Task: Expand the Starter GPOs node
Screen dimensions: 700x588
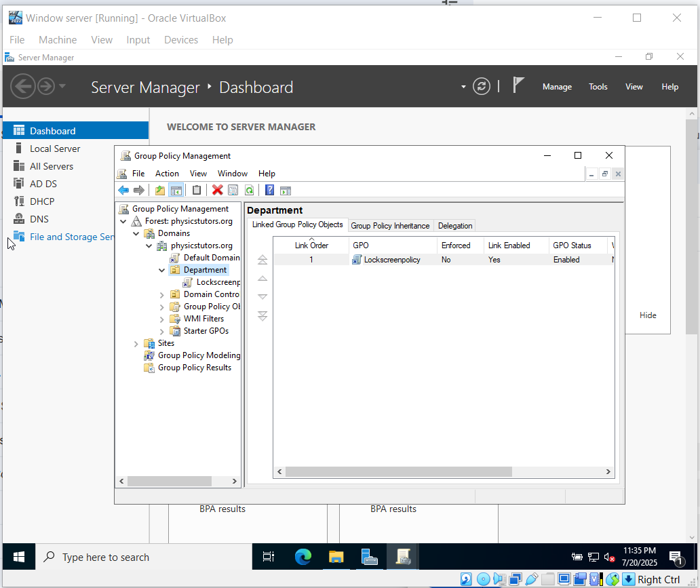Action: (162, 331)
